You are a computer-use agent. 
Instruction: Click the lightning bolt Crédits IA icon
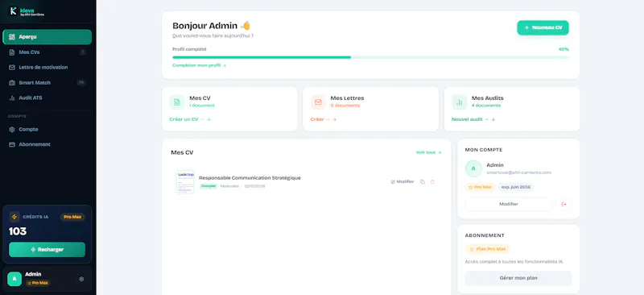click(14, 217)
